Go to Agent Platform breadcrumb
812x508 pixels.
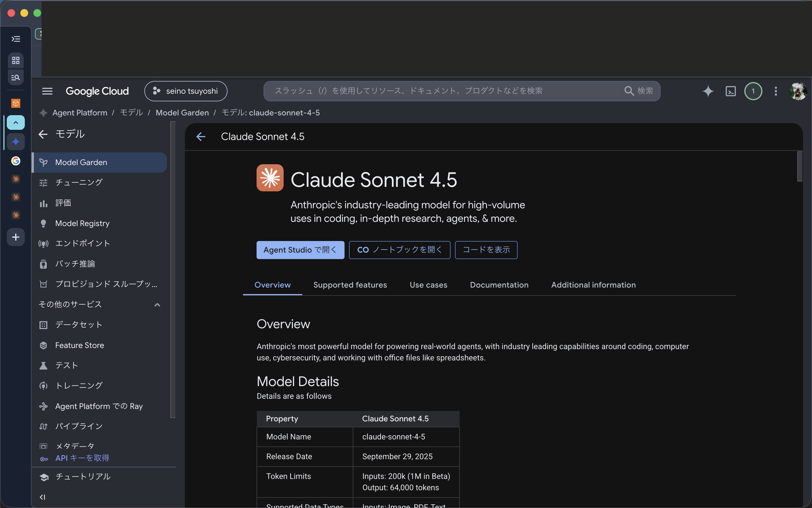(x=80, y=113)
